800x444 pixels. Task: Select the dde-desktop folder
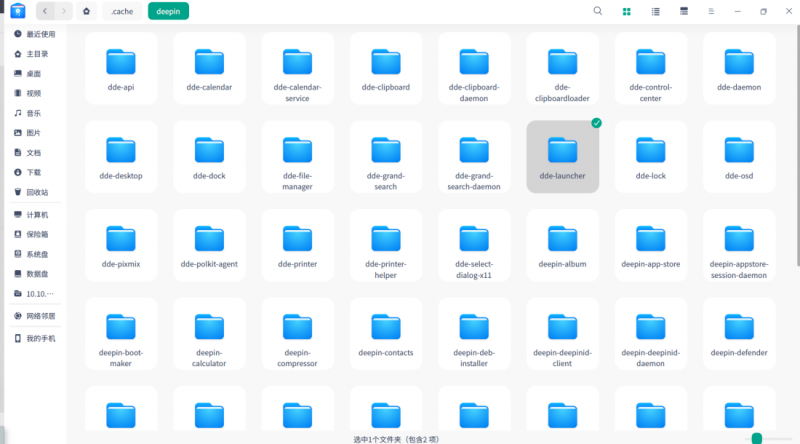[x=121, y=157]
